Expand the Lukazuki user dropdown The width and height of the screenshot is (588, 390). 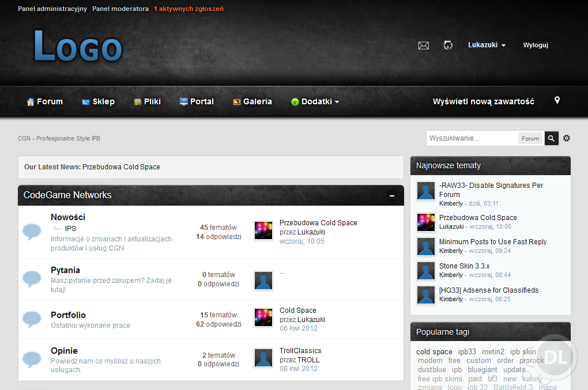[487, 45]
